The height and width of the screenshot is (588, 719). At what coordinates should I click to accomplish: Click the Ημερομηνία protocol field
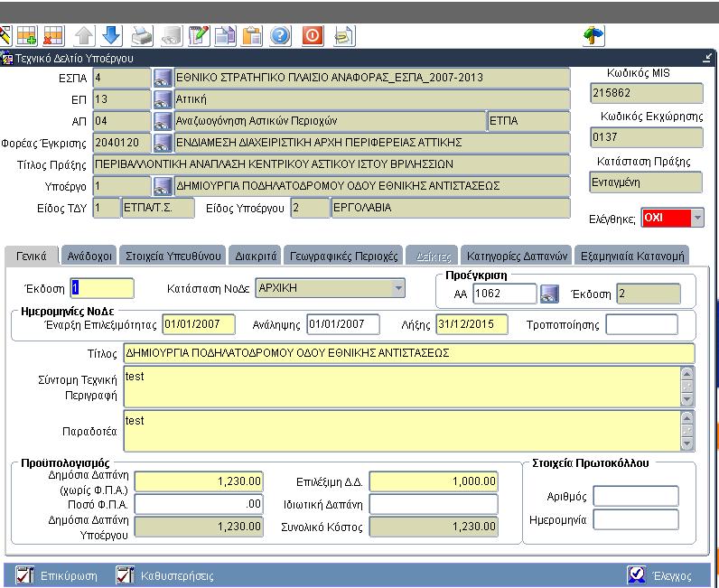(636, 519)
